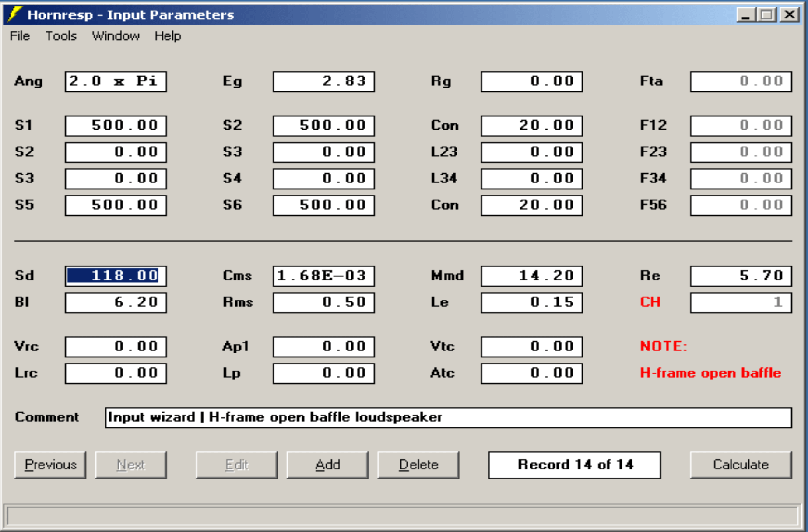This screenshot has width=808, height=532.
Task: Select the Vrc input field
Action: (x=116, y=347)
